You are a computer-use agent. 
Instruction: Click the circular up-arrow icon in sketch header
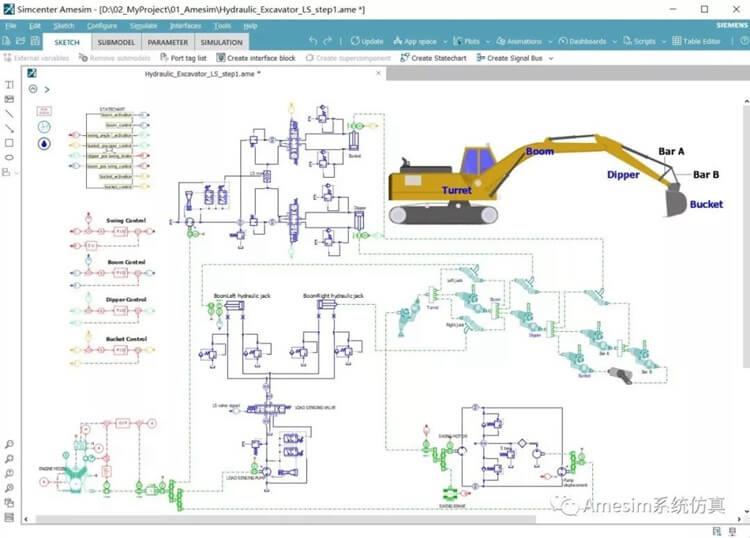33,89
